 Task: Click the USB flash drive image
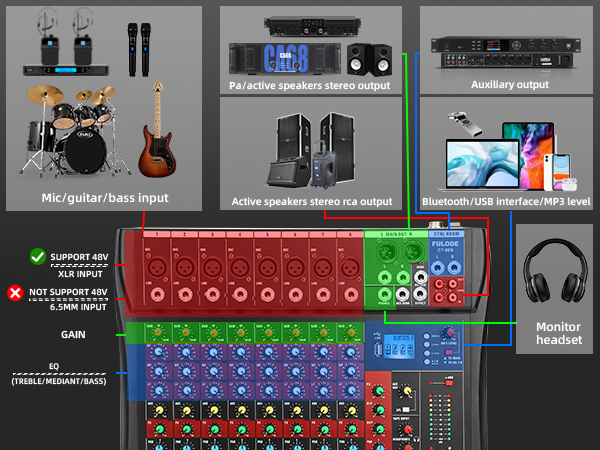[465, 124]
